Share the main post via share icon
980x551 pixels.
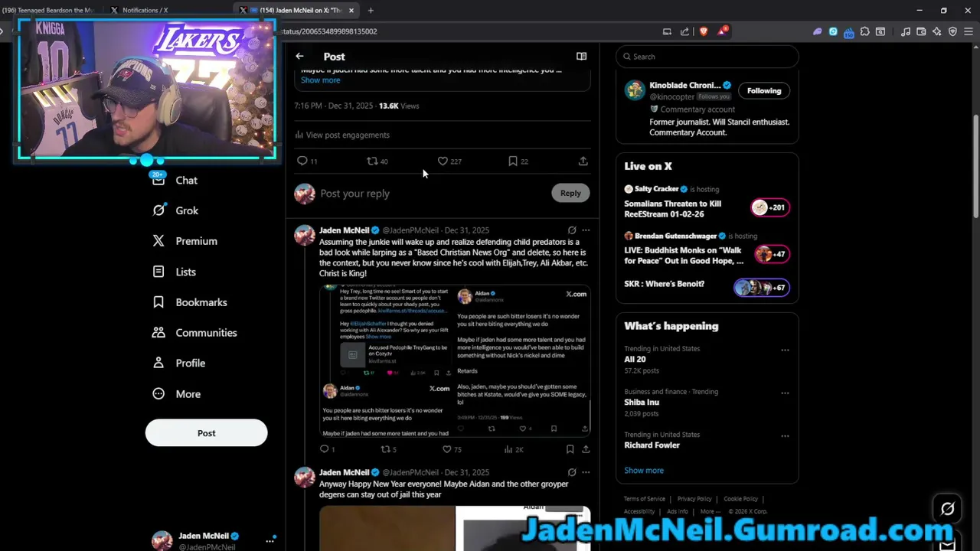click(583, 161)
